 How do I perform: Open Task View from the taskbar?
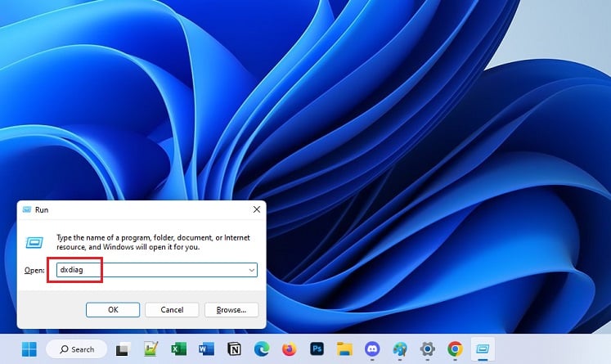point(123,348)
